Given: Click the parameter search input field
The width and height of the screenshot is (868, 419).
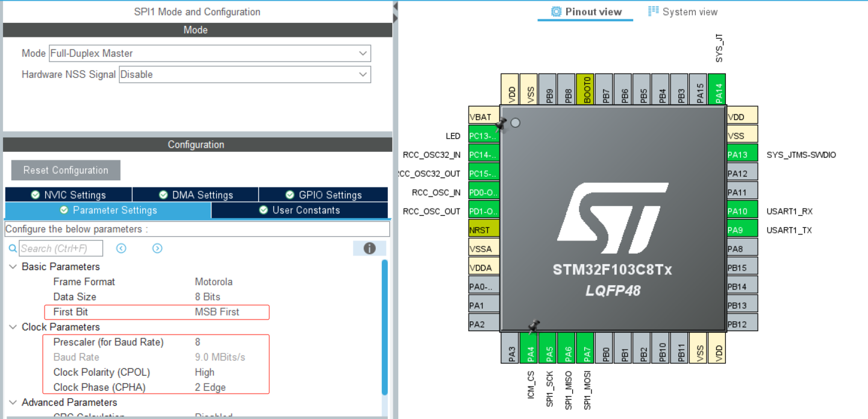Looking at the screenshot, I should [61, 248].
